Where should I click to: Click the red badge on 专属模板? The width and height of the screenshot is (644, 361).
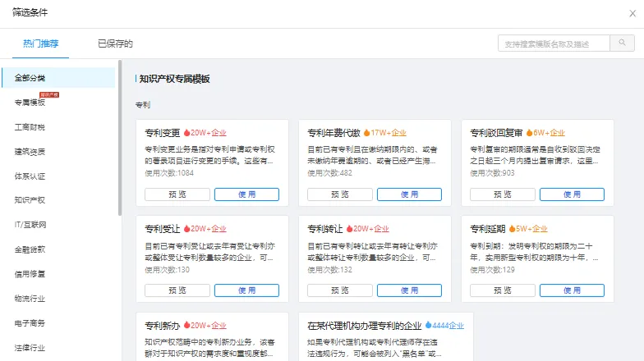(49, 95)
